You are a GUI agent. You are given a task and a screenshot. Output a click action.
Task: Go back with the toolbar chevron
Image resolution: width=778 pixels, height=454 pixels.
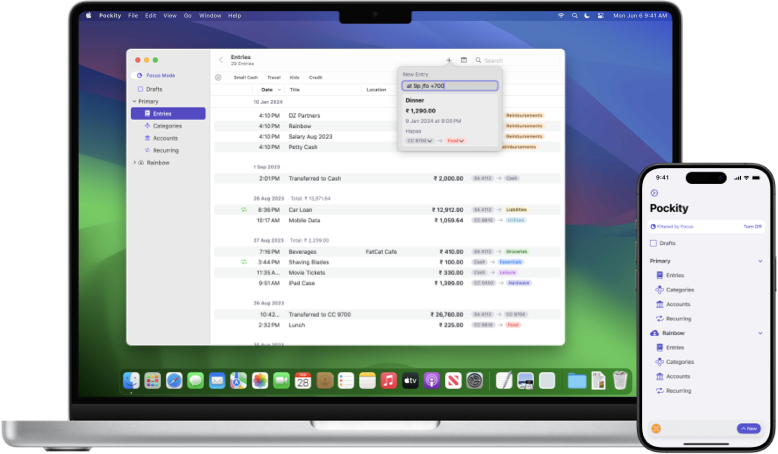tap(221, 60)
